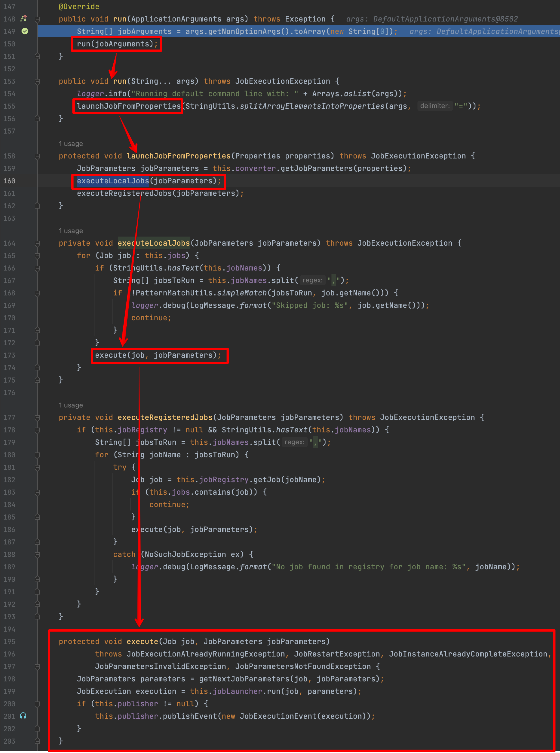Image resolution: width=560 pixels, height=753 pixels.
Task: Open '1 usage' hint above launchJobFromProperties
Action: 70,144
